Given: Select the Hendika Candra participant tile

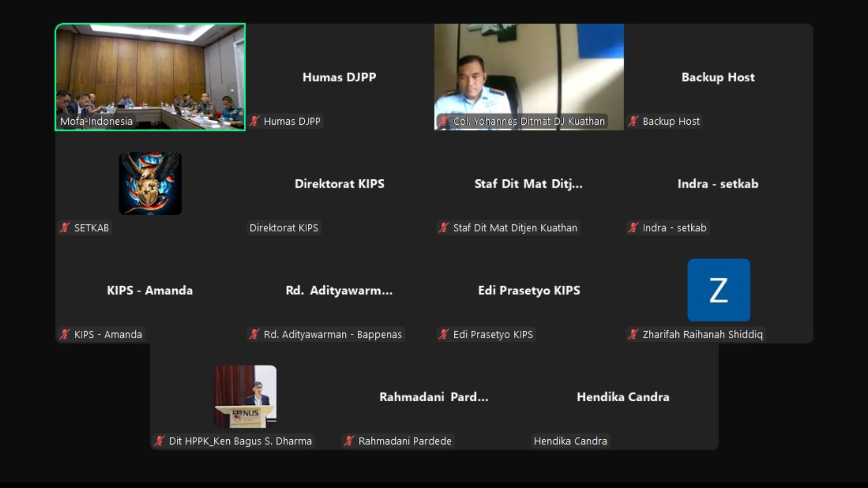Looking at the screenshot, I should 623,397.
